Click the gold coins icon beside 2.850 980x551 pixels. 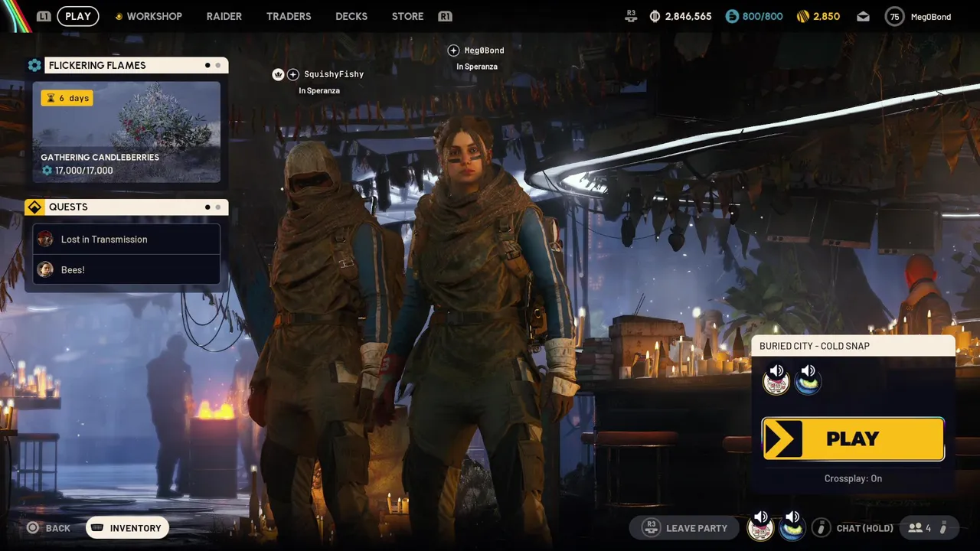803,16
